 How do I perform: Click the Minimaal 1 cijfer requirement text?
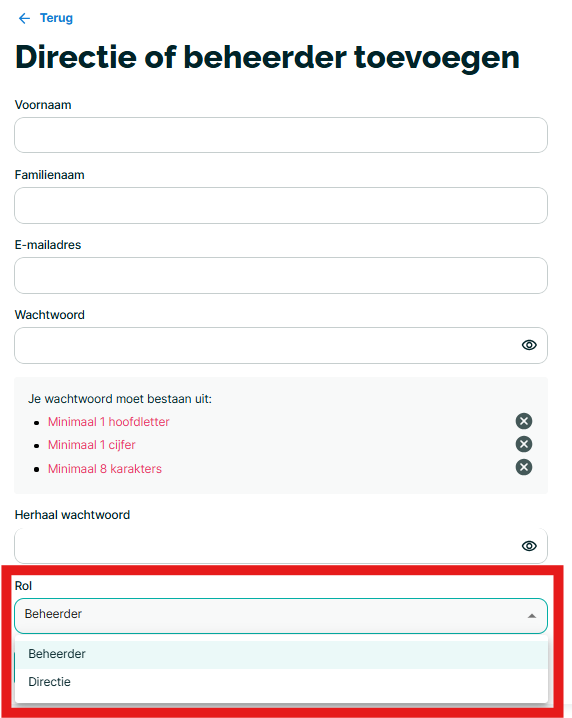(92, 445)
